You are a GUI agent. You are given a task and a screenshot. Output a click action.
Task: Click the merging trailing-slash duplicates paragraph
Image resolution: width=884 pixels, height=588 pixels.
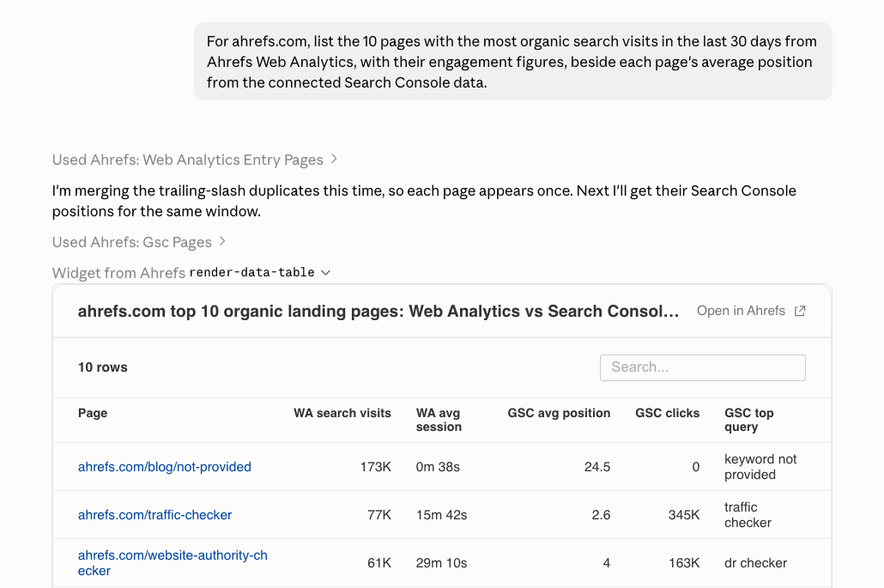[x=424, y=201]
